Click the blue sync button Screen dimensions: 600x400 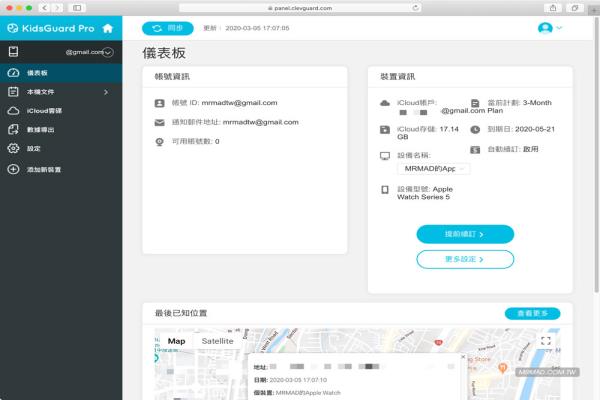(168, 28)
